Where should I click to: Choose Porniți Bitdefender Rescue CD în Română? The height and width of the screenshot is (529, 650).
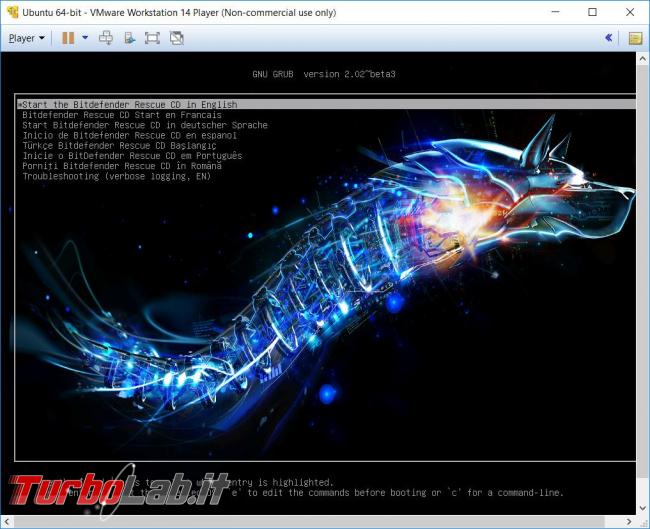click(x=122, y=166)
